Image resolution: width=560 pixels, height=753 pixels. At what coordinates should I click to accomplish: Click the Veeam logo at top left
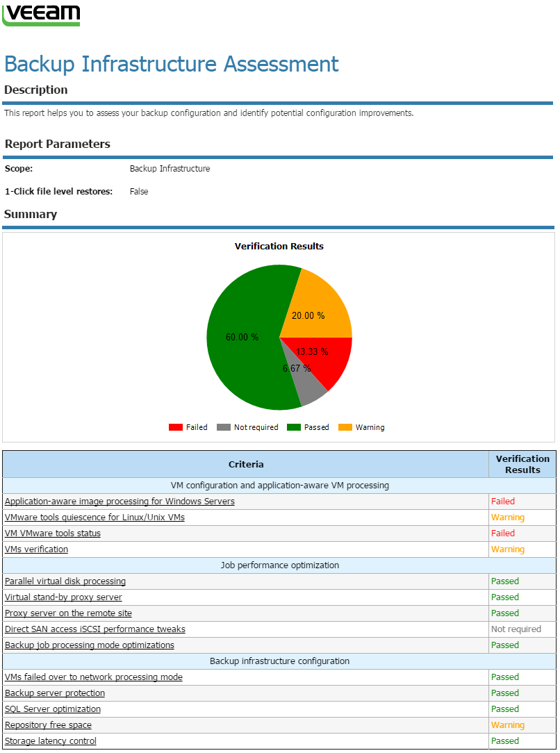click(x=41, y=14)
